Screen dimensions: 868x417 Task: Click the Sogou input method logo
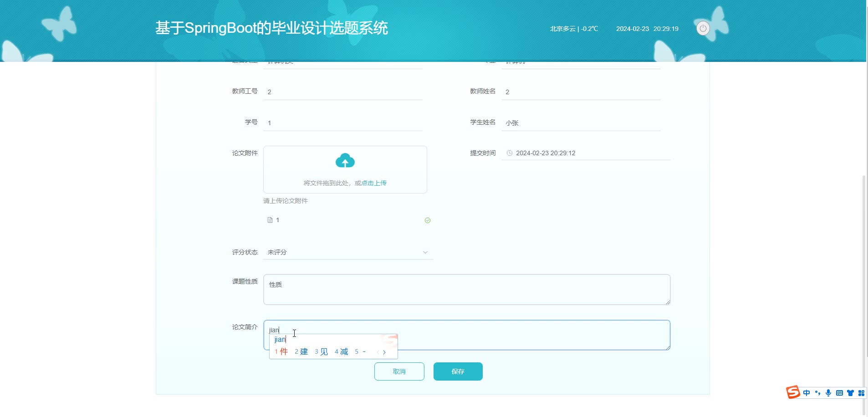793,392
